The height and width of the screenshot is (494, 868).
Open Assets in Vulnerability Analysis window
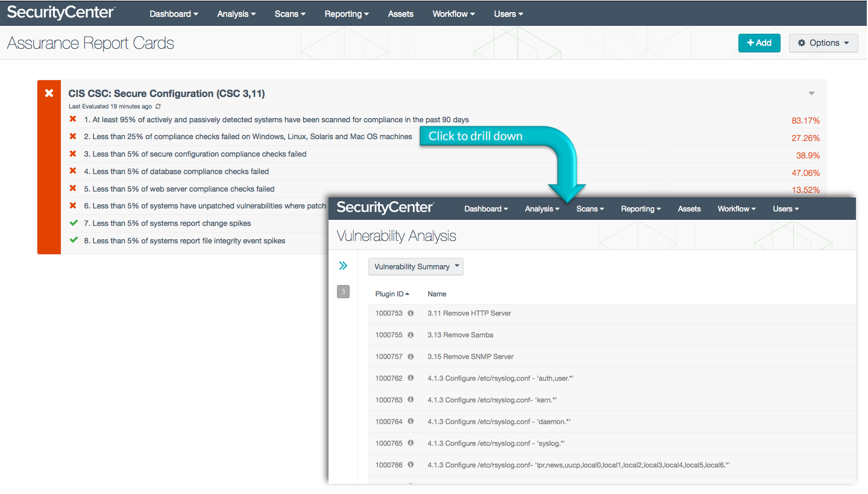tap(689, 209)
